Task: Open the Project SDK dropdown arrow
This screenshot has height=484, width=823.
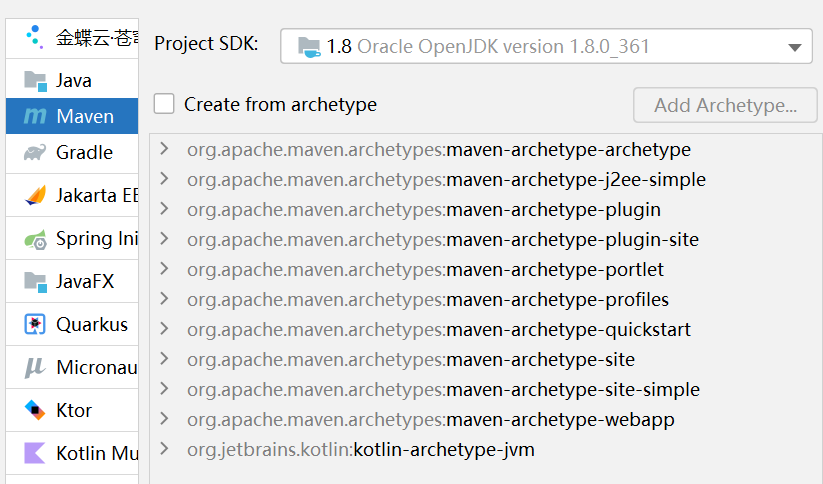Action: point(795,47)
